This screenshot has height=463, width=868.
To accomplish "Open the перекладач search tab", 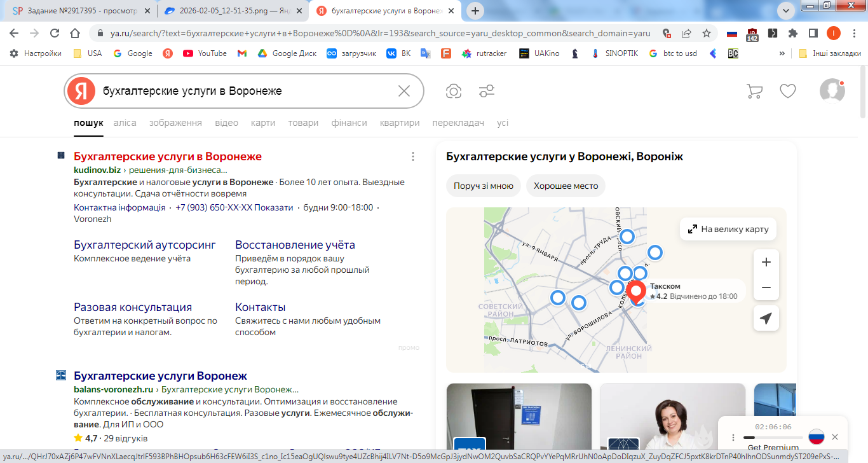I will click(458, 123).
